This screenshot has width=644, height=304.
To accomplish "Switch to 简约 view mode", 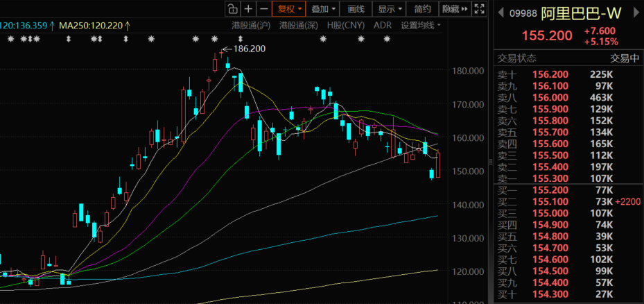I will tap(422, 9).
